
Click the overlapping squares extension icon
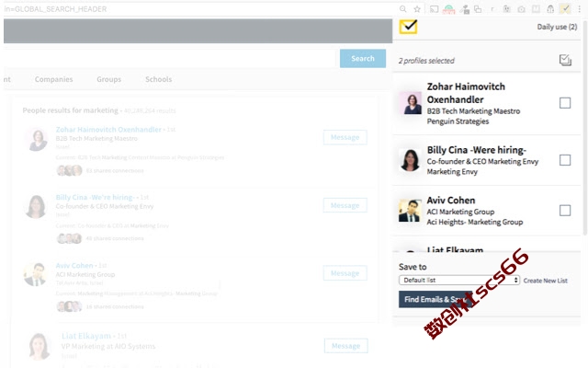tap(478, 9)
